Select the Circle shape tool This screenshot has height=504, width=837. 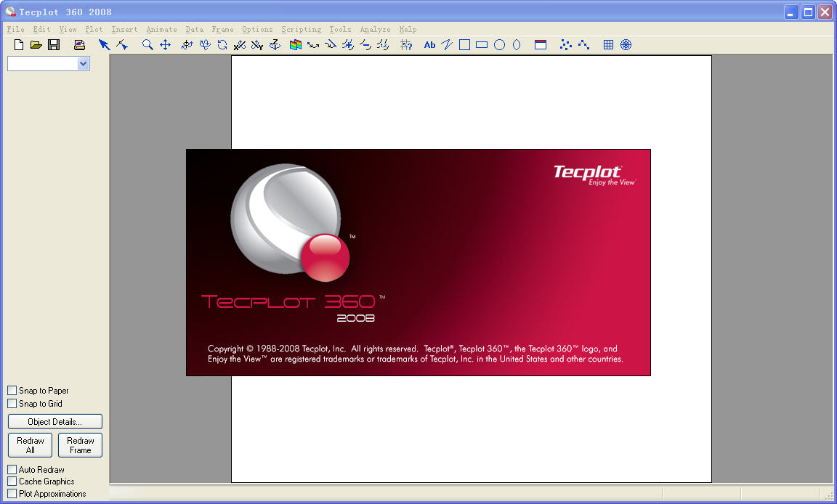coord(499,45)
